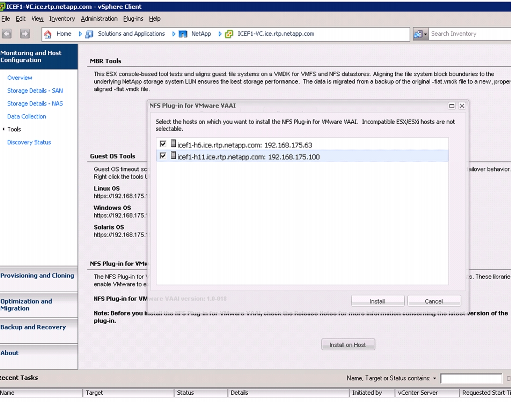Click the Install button in dialog
511x420 pixels.
point(377,301)
